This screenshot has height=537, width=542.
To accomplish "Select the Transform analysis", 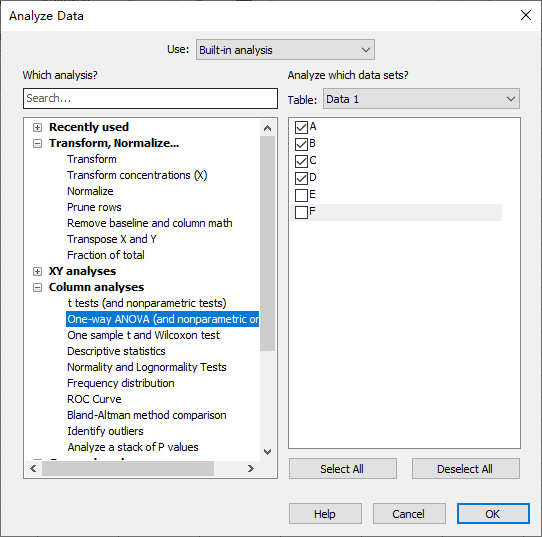I will 92,159.
